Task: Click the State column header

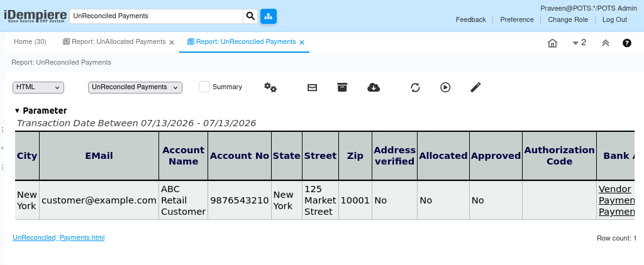Action: pyautogui.click(x=287, y=156)
